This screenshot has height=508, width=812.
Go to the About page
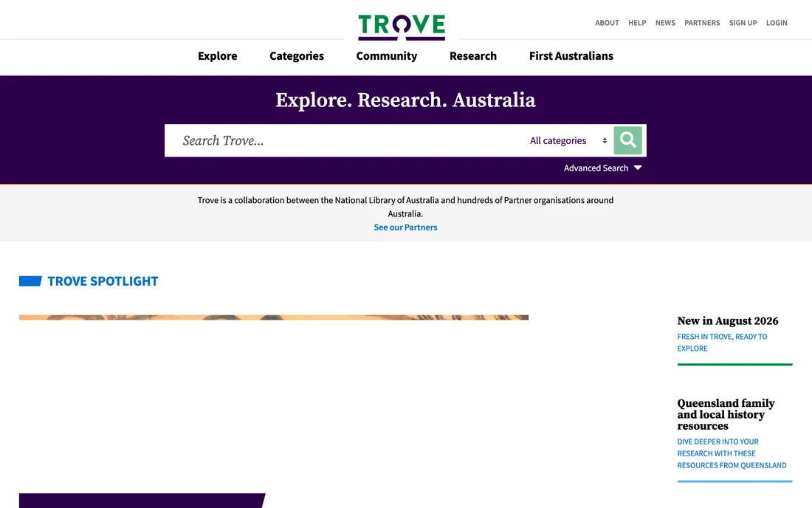point(607,23)
